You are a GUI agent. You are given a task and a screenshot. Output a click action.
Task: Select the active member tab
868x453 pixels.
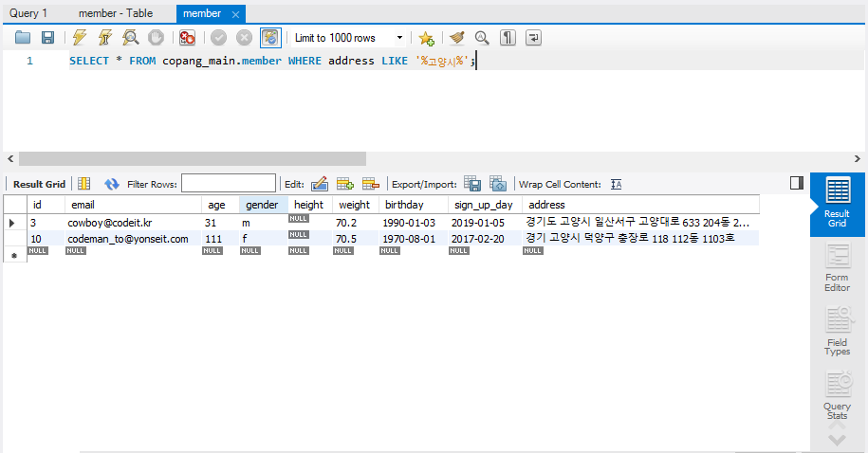(202, 13)
